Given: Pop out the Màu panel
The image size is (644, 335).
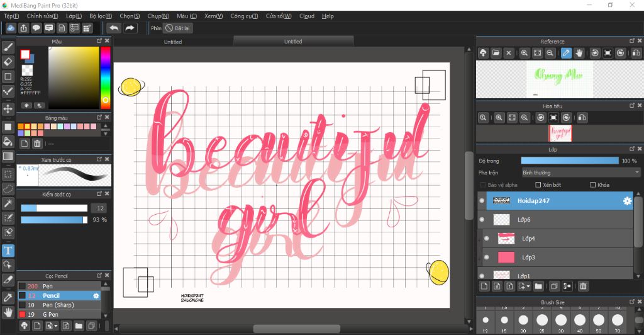Looking at the screenshot, I should (99, 41).
